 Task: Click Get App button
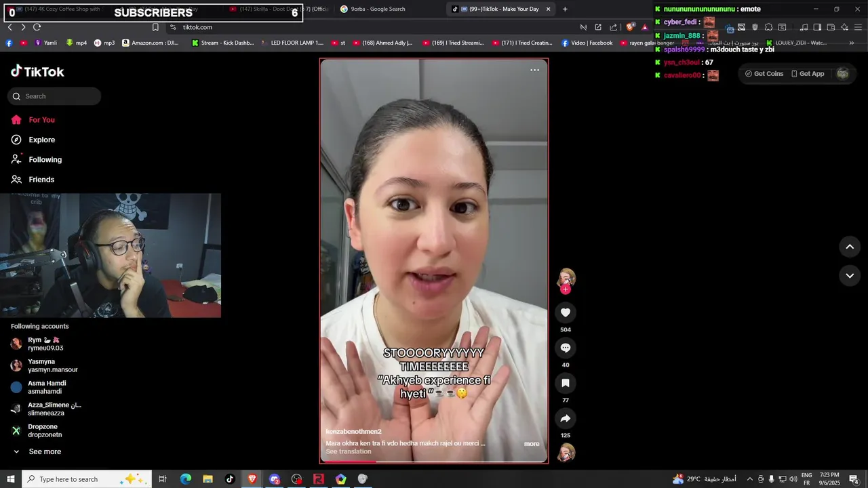pyautogui.click(x=808, y=74)
